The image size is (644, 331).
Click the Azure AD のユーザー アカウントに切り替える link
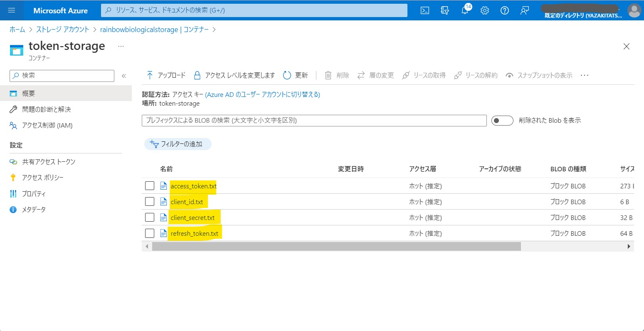coord(263,94)
